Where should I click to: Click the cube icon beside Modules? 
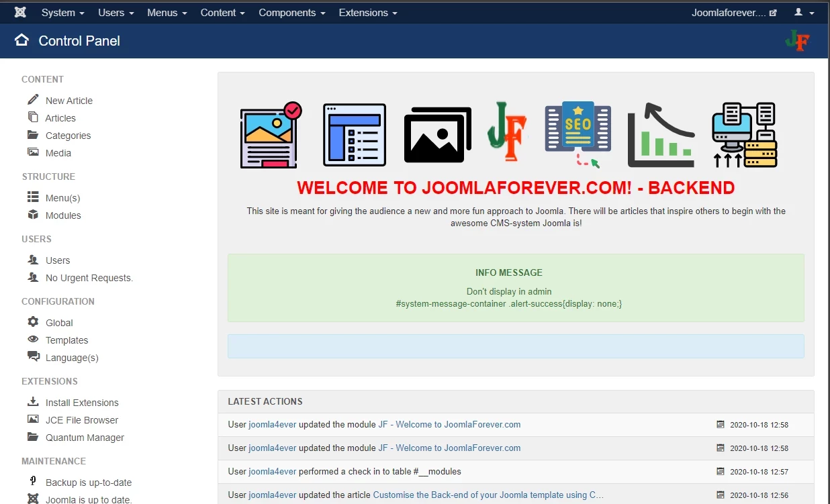pyautogui.click(x=33, y=214)
